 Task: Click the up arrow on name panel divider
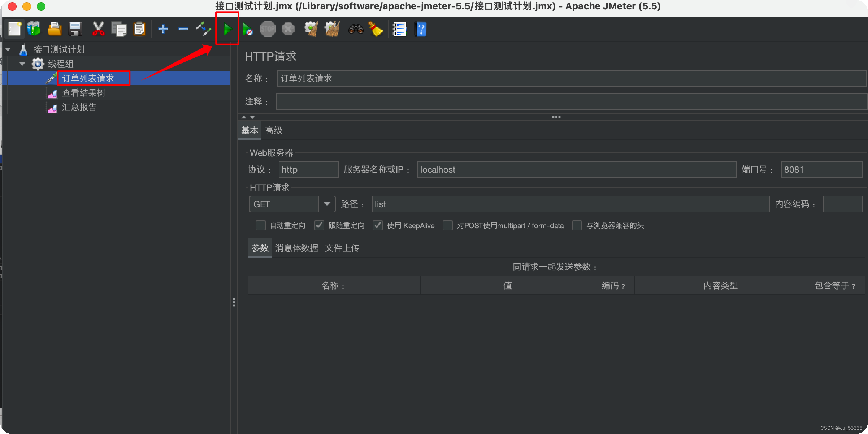coord(244,117)
